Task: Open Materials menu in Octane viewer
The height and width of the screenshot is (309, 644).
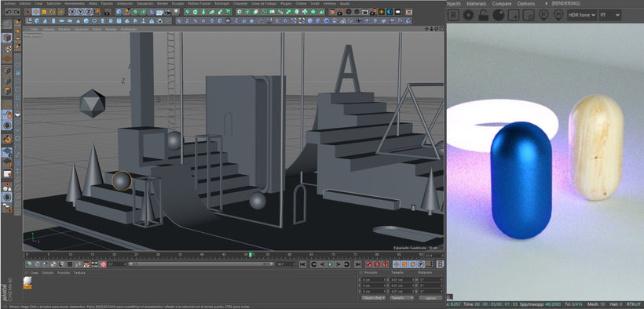Action: (x=476, y=4)
